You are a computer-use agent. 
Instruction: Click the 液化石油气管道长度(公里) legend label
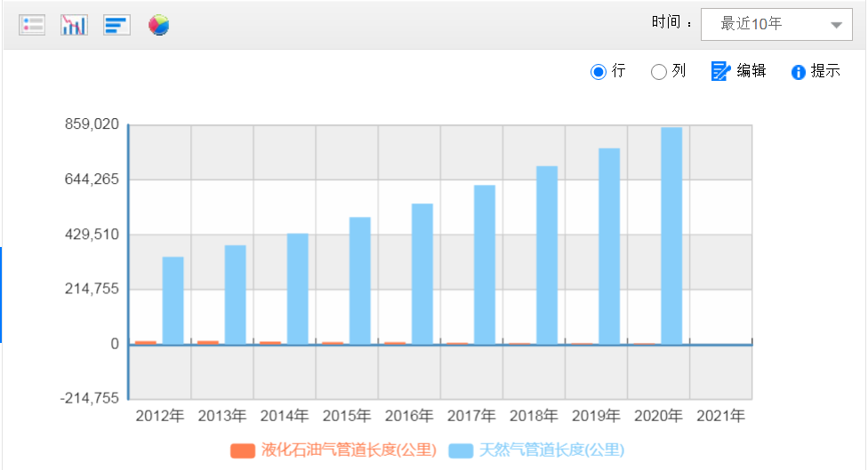(349, 450)
